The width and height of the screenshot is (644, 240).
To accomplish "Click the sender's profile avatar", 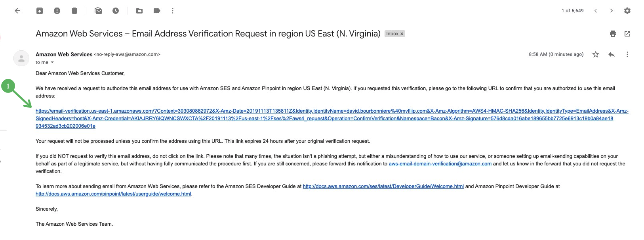I will 21,58.
